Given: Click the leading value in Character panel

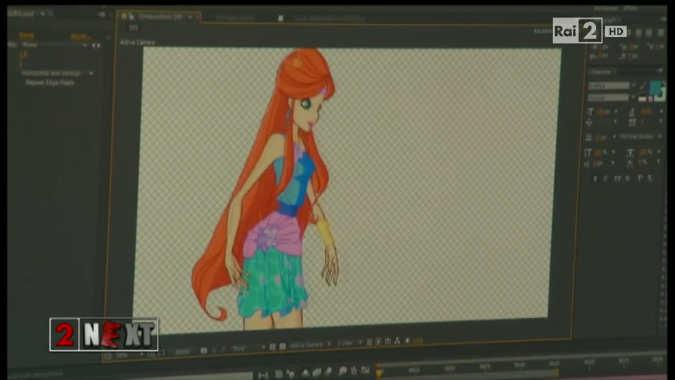Looking at the screenshot, I should click(646, 111).
